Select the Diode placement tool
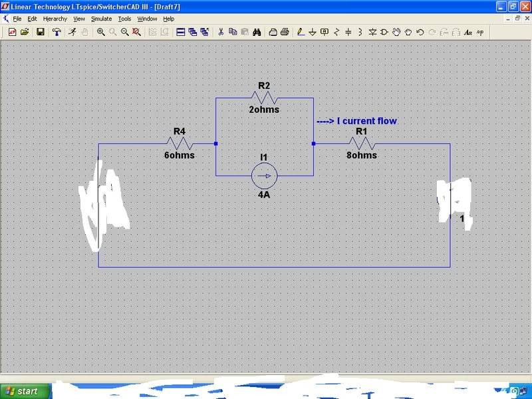This screenshot has height=399, width=532. (x=372, y=32)
